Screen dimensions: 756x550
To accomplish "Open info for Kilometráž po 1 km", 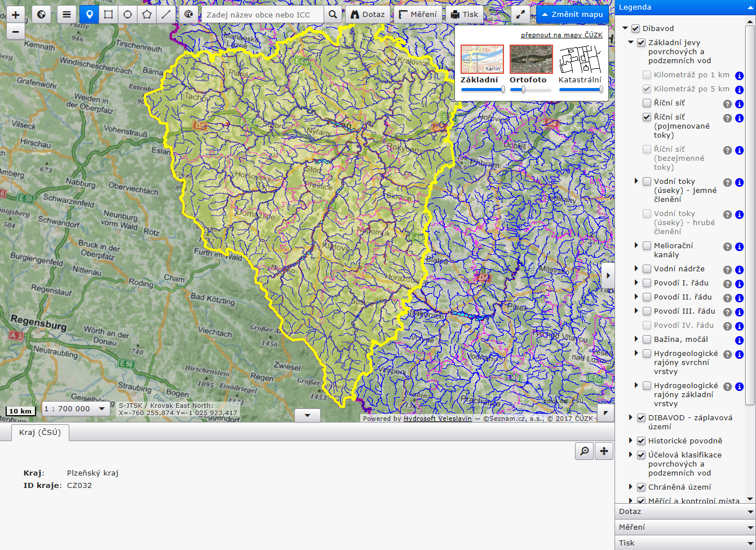I will [739, 76].
